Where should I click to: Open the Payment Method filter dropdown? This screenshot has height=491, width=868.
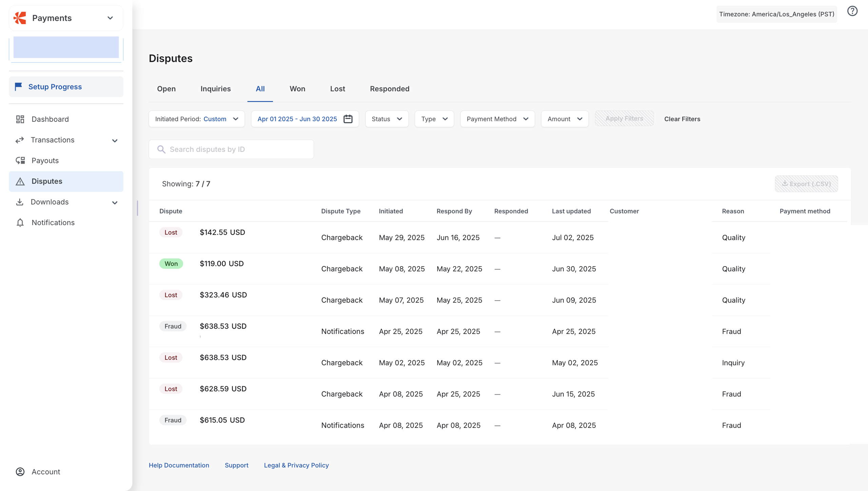(x=497, y=119)
